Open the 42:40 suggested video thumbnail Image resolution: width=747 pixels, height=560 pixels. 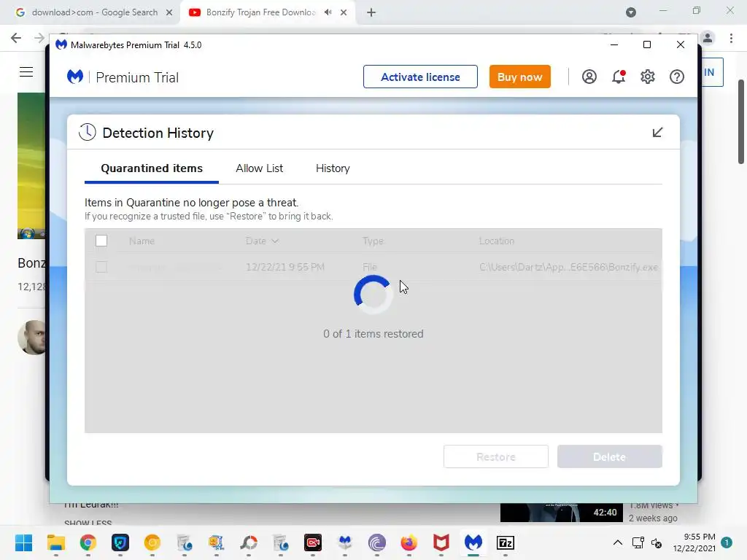561,513
